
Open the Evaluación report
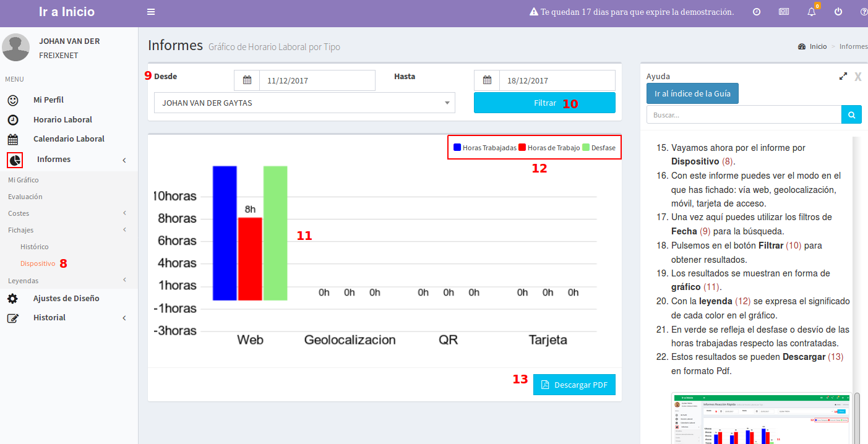25,197
